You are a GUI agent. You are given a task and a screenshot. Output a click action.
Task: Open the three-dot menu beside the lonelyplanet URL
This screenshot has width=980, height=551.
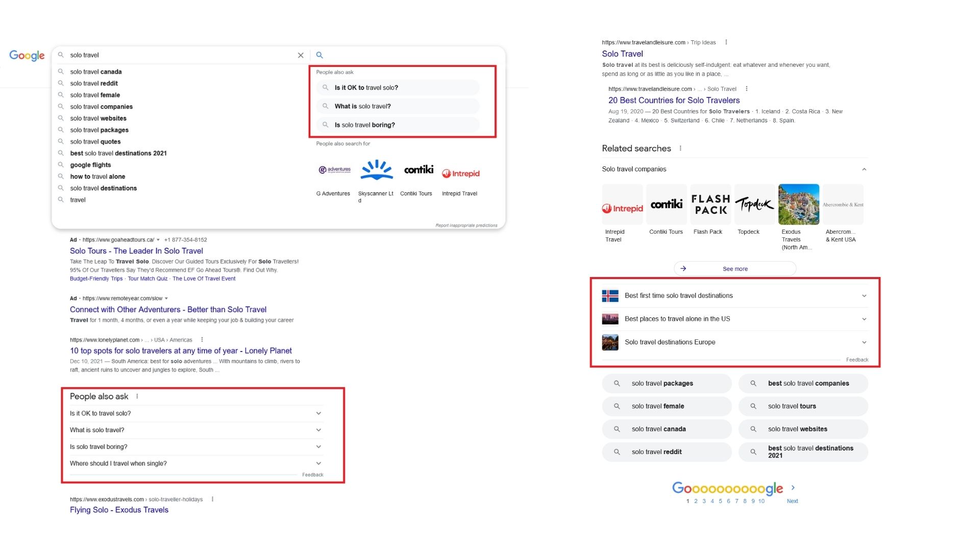coord(202,340)
